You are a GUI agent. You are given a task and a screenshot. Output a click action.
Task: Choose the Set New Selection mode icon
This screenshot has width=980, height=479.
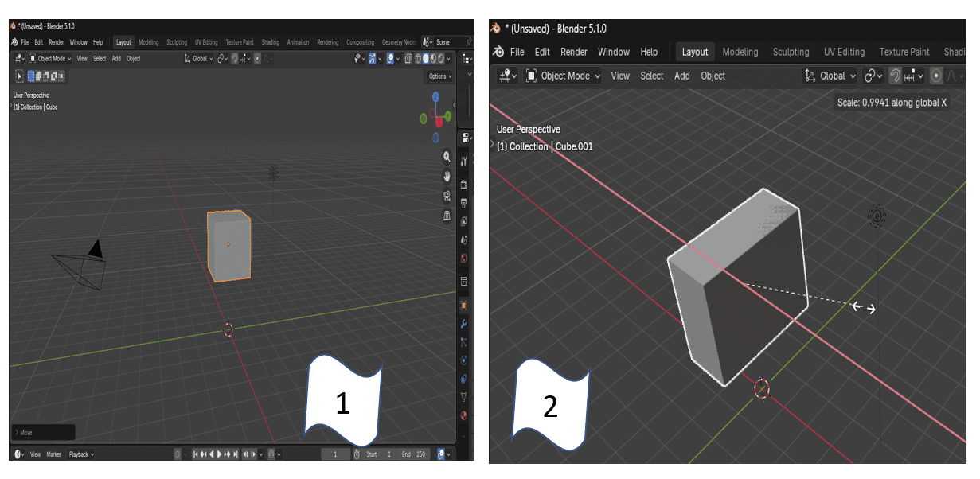tap(31, 76)
